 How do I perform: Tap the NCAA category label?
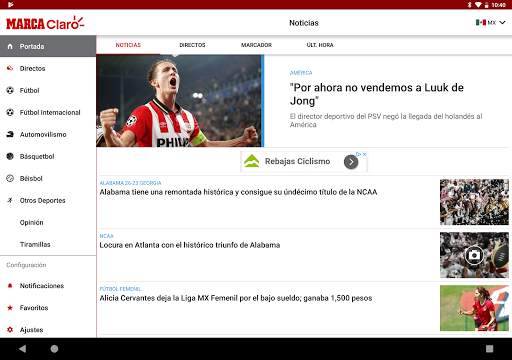pyautogui.click(x=107, y=236)
